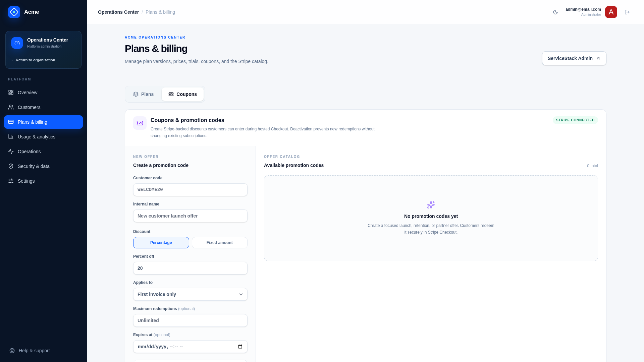Image resolution: width=644 pixels, height=362 pixels.
Task: Open Plans & billing in the sidebar
Action: (43, 122)
